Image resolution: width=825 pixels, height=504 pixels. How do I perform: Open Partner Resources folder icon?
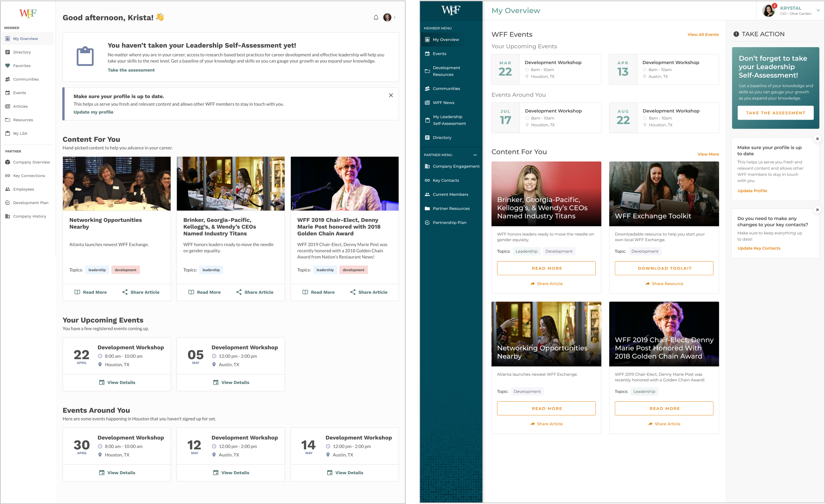click(427, 209)
